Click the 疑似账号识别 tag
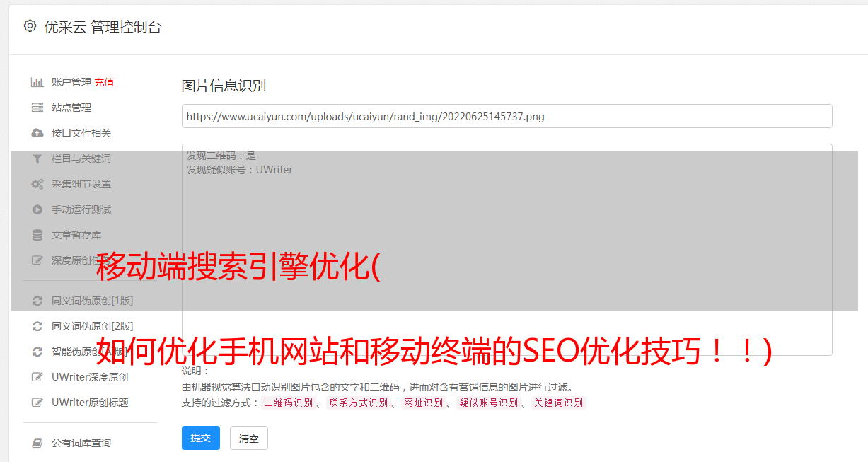Viewport: 868px width, 462px height. pyautogui.click(x=488, y=403)
